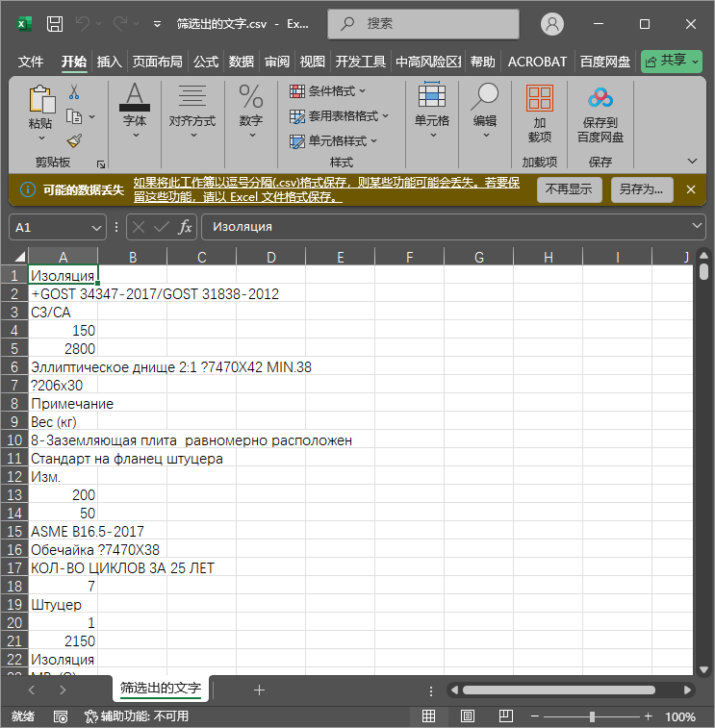
Task: Click the Insert Function fx icon
Action: (185, 227)
